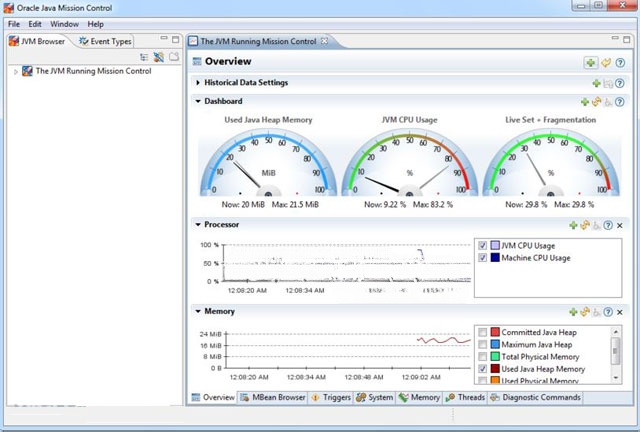Click the JVM CPU Usage color swatch
The height and width of the screenshot is (432, 640).
point(495,245)
